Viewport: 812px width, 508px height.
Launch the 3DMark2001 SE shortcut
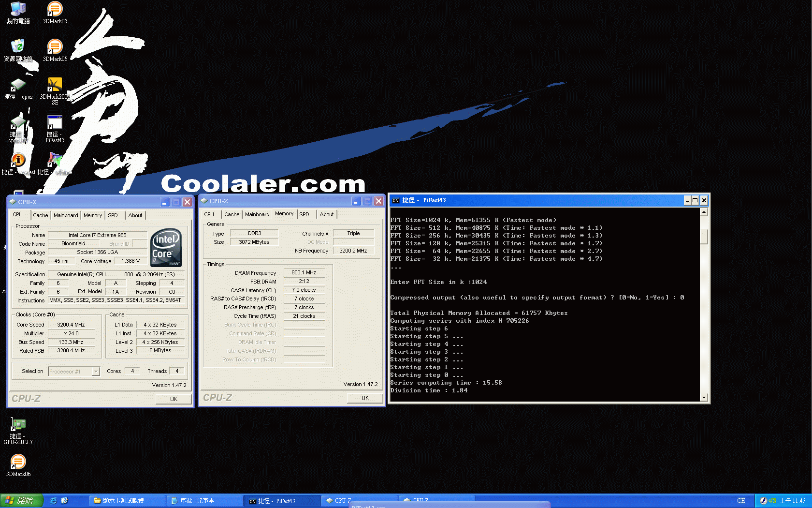55,91
